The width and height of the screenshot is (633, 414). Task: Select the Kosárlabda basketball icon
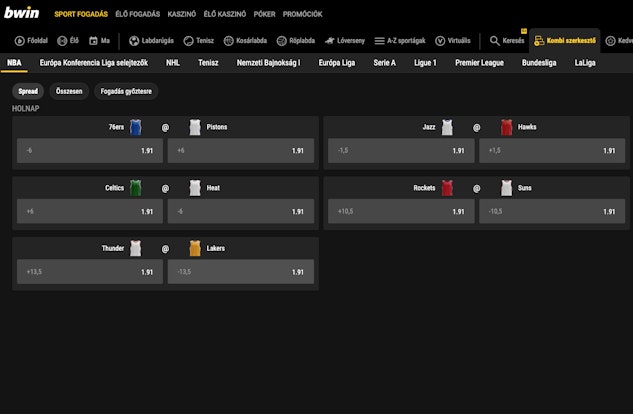pyautogui.click(x=228, y=41)
